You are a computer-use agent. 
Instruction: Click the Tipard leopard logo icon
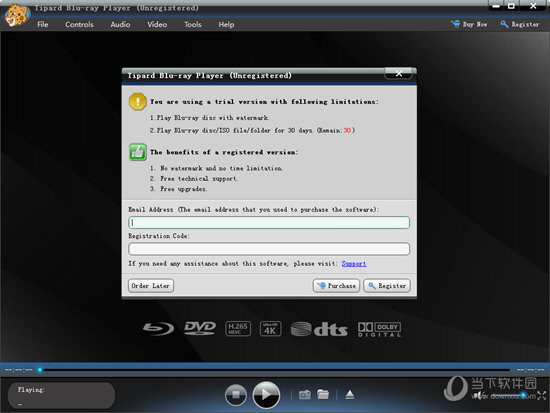16,15
